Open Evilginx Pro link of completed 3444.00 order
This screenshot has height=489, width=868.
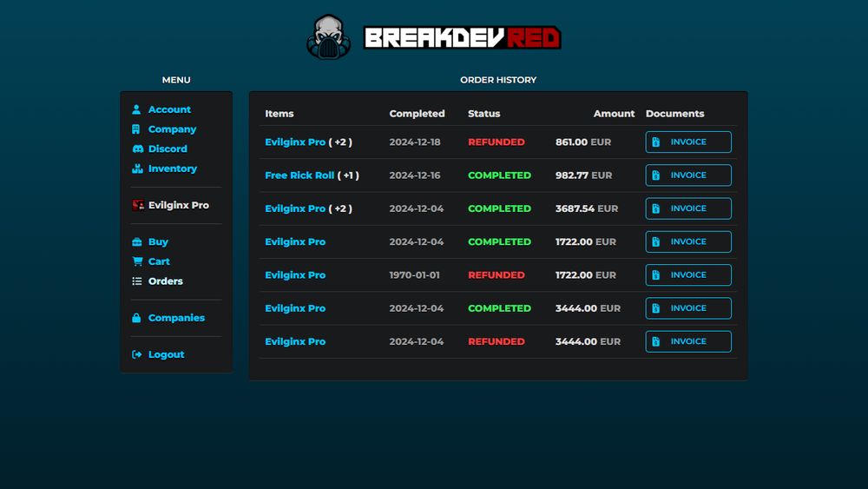[x=295, y=308]
